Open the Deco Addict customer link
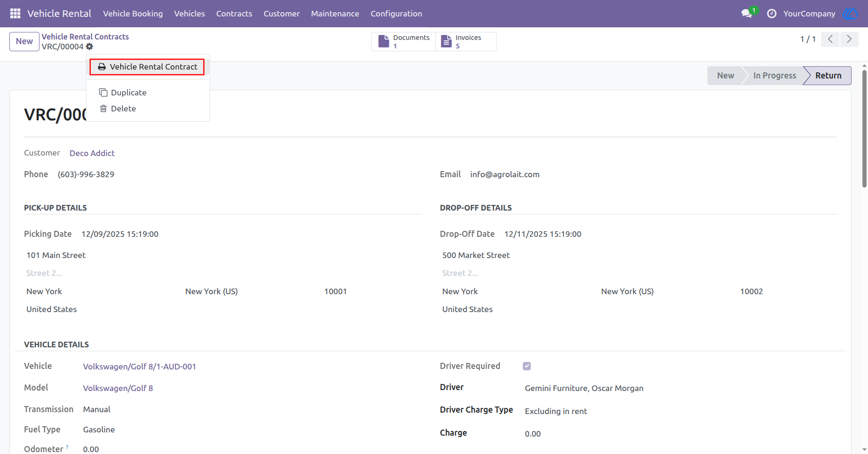Image resolution: width=868 pixels, height=454 pixels. click(92, 153)
